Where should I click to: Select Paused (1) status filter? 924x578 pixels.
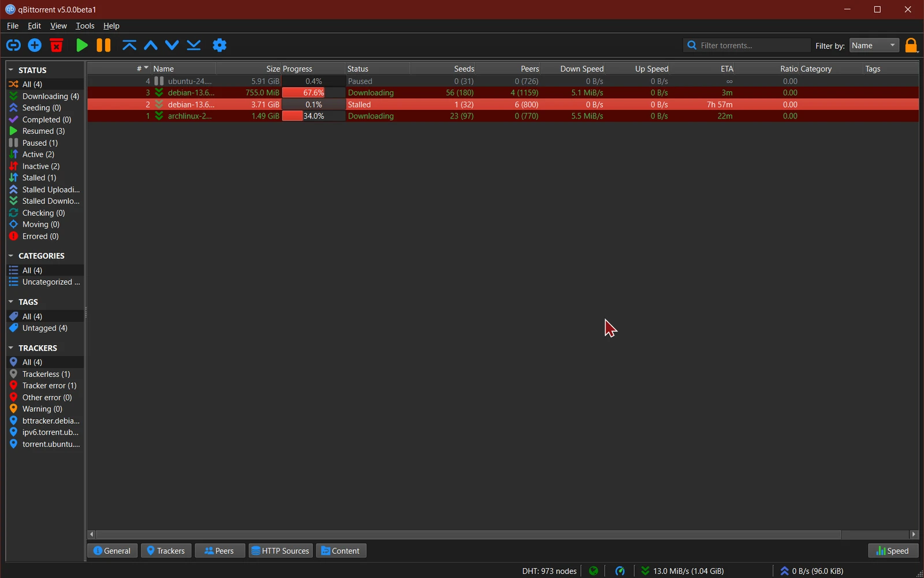point(44,143)
